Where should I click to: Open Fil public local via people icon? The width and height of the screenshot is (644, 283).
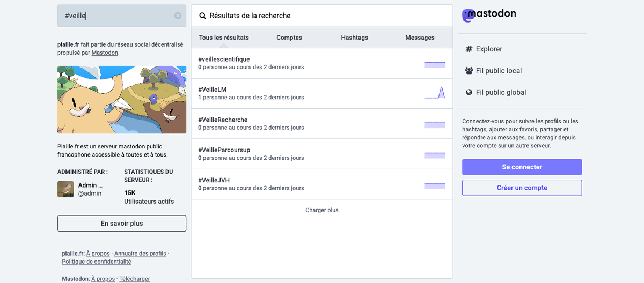click(x=469, y=71)
